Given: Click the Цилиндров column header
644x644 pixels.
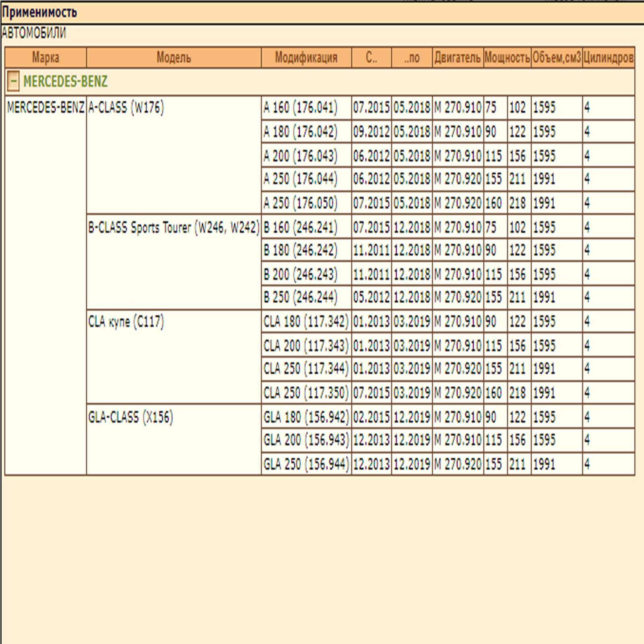Looking at the screenshot, I should (x=608, y=58).
